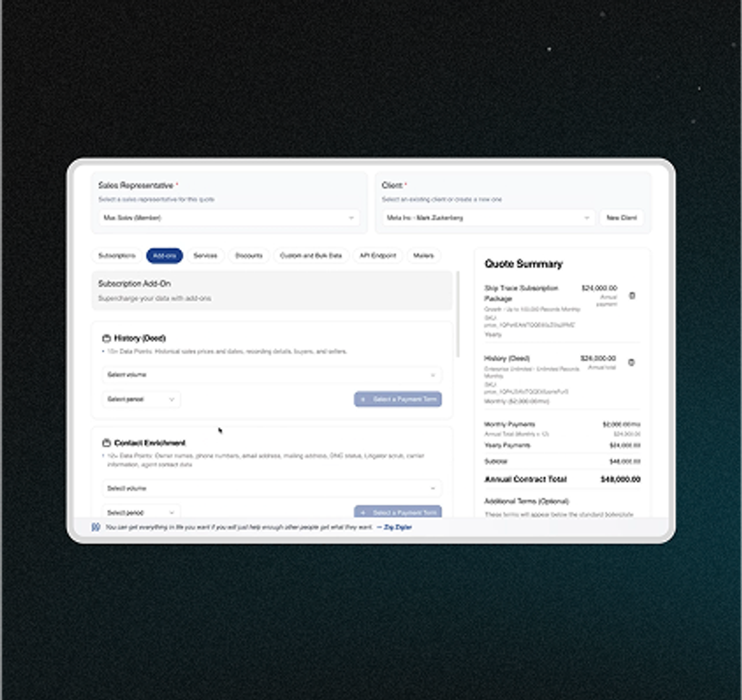742x700 pixels.
Task: Open the Custom and Bulk Data tab
Action: coord(311,255)
